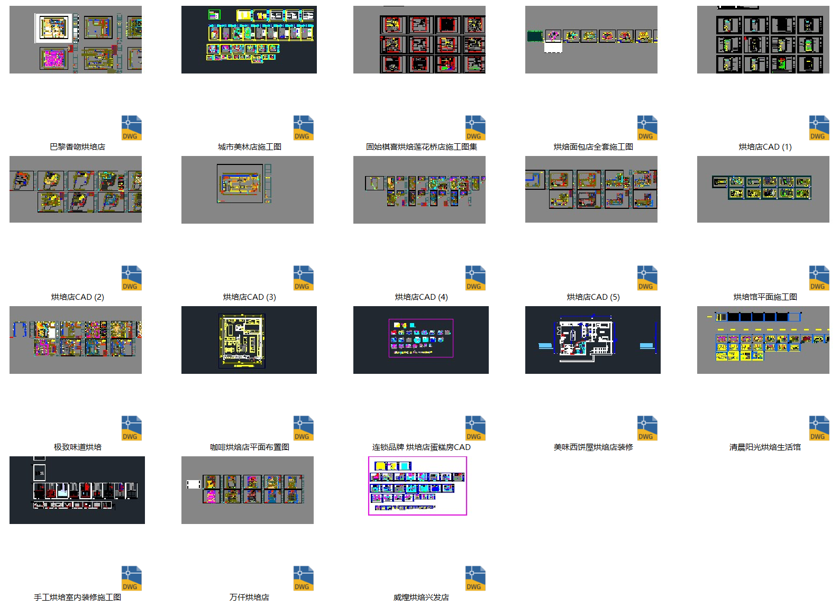Select DWG icon for 烘焙馆平面施工图
This screenshot has width=840, height=616.
coord(819,278)
